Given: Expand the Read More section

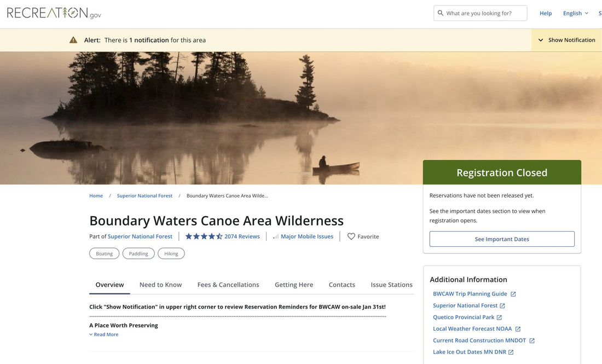Looking at the screenshot, I should coord(104,334).
